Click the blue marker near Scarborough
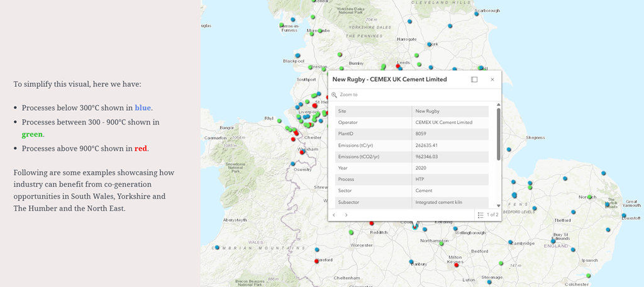 click(476, 14)
